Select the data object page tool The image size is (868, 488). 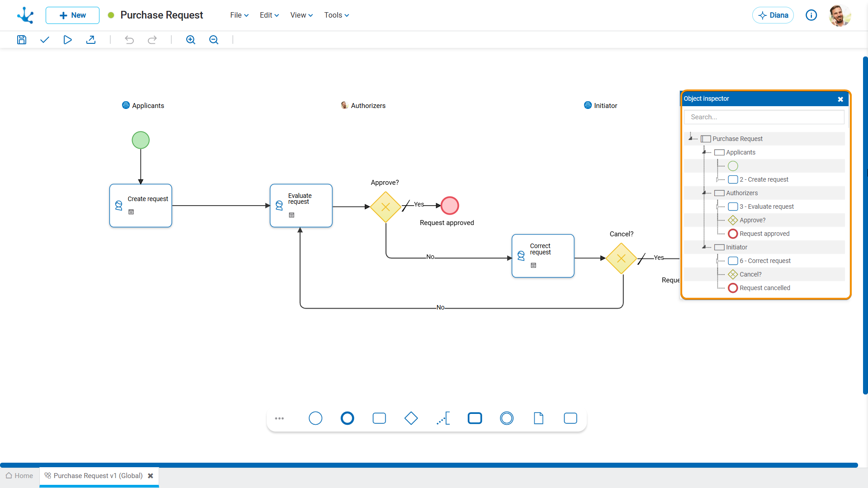[538, 418]
